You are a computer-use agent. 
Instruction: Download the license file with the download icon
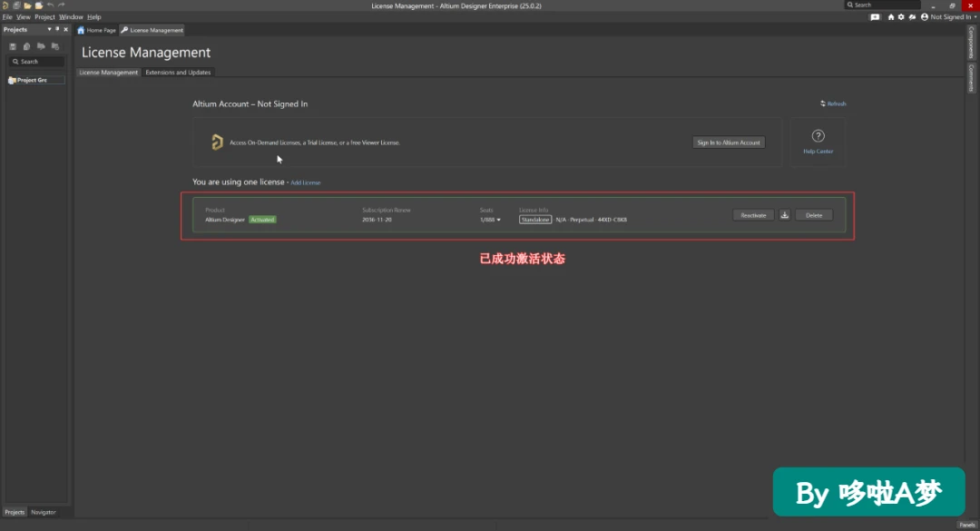click(x=784, y=215)
